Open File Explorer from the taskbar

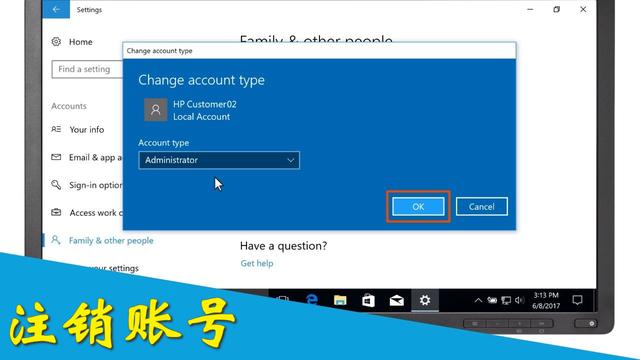pos(340,300)
